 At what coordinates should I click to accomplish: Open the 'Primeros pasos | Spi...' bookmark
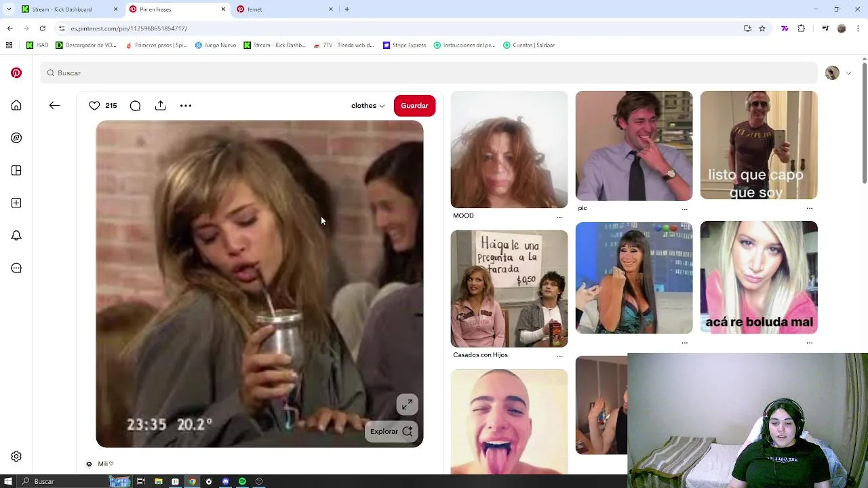point(157,45)
